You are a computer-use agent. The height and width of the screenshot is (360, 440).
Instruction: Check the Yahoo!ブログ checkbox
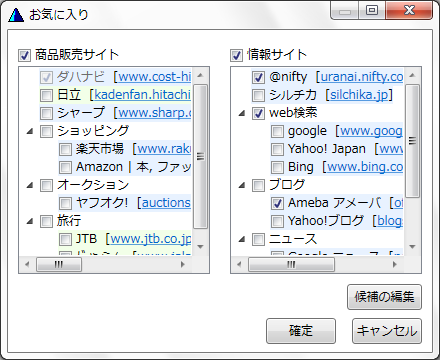(x=277, y=221)
